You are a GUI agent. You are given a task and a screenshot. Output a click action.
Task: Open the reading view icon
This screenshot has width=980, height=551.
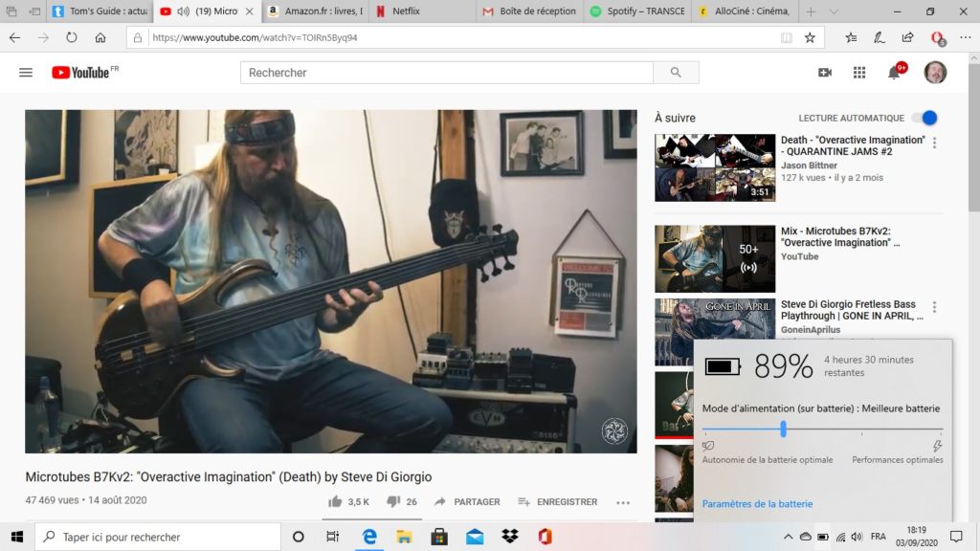click(787, 37)
